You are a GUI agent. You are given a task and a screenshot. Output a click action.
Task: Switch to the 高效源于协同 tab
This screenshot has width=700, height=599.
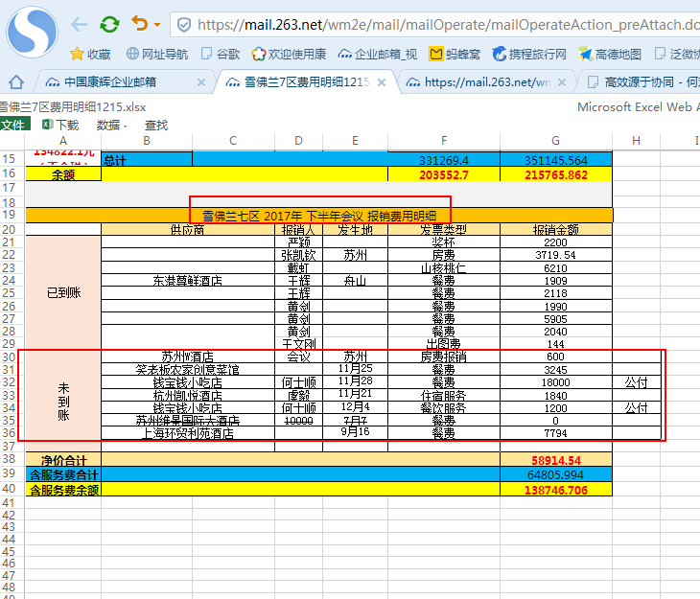pyautogui.click(x=644, y=82)
